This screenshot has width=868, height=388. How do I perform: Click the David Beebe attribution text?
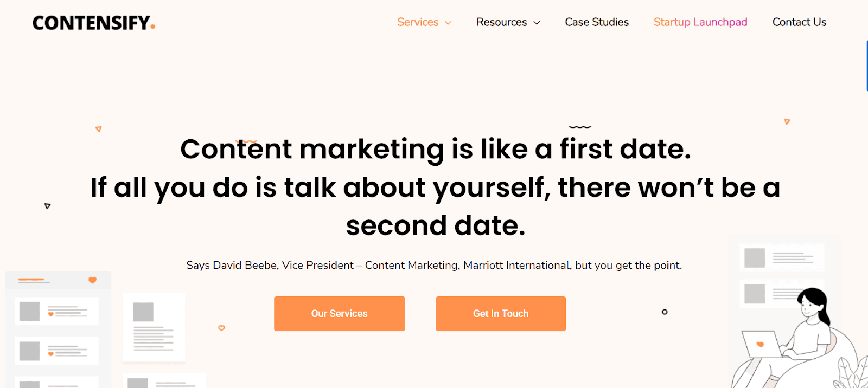[434, 266]
